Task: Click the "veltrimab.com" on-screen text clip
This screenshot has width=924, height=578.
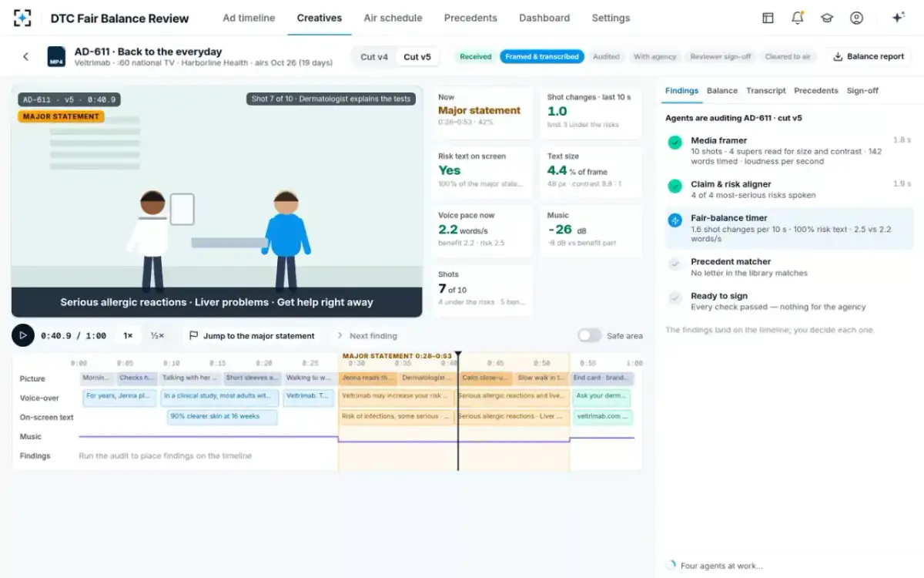Action: (x=603, y=417)
